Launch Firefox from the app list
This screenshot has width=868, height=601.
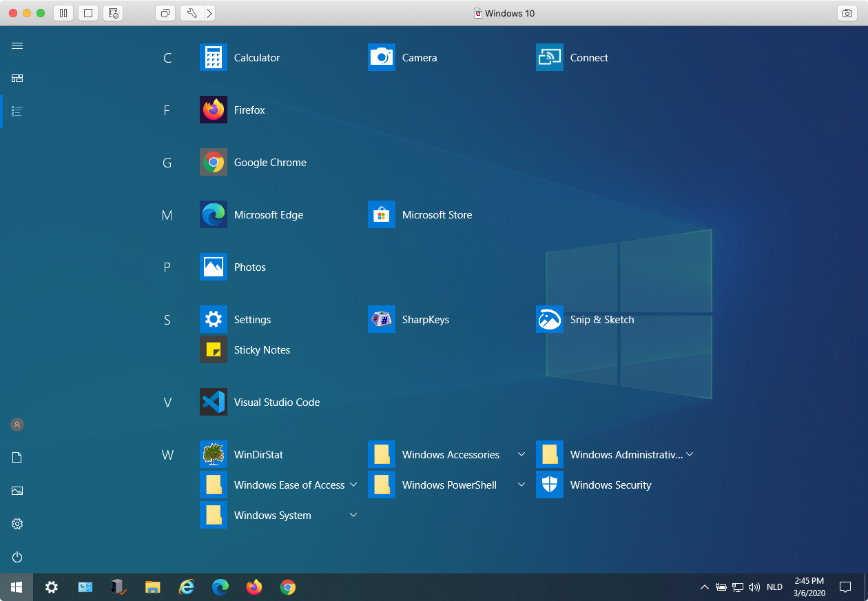coord(214,110)
